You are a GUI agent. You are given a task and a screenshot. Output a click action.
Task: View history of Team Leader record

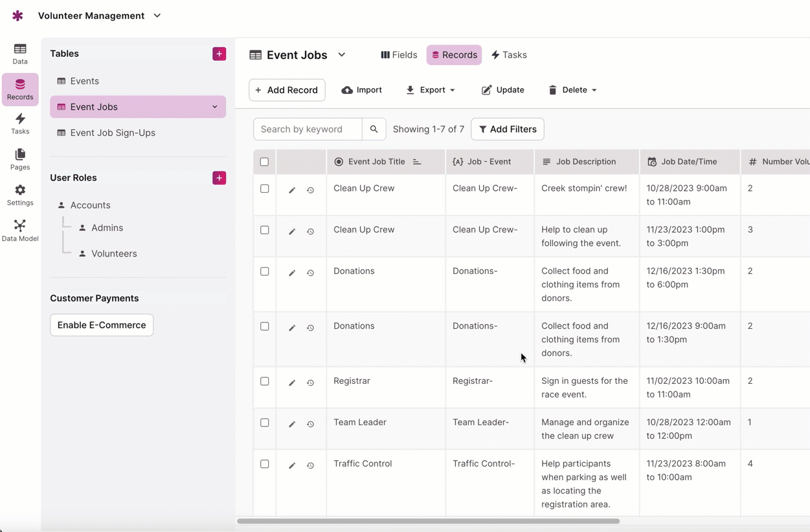tap(311, 424)
